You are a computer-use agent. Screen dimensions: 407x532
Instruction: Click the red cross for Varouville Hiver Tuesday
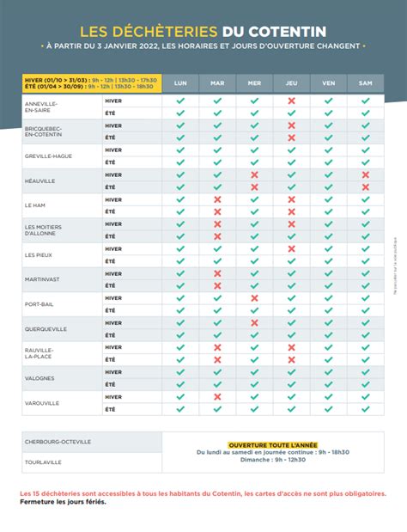pos(217,396)
